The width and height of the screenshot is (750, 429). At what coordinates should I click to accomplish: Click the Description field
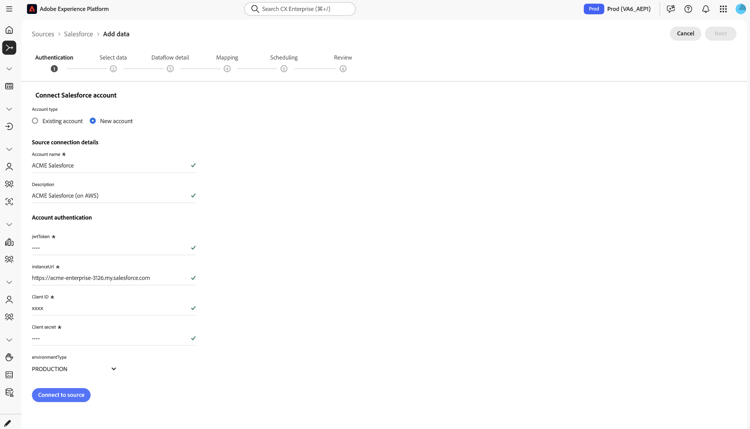click(x=114, y=196)
